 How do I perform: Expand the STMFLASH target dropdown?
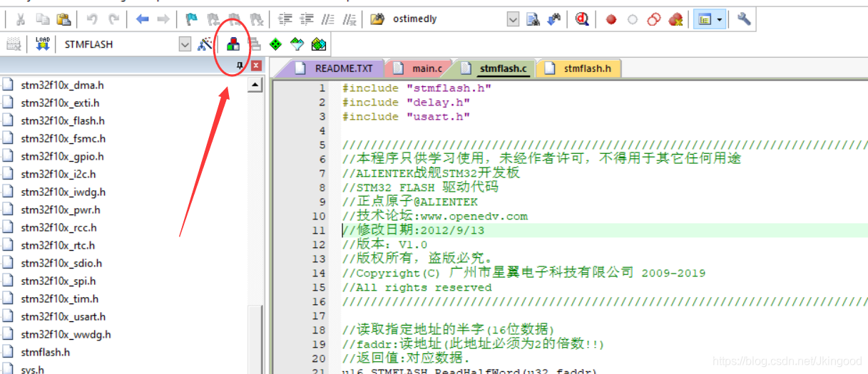tap(185, 44)
